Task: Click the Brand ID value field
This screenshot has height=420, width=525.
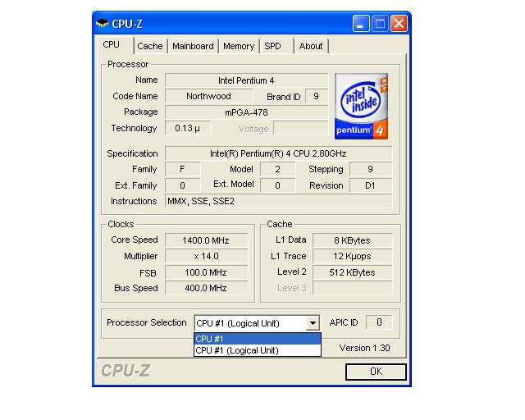Action: click(x=317, y=97)
